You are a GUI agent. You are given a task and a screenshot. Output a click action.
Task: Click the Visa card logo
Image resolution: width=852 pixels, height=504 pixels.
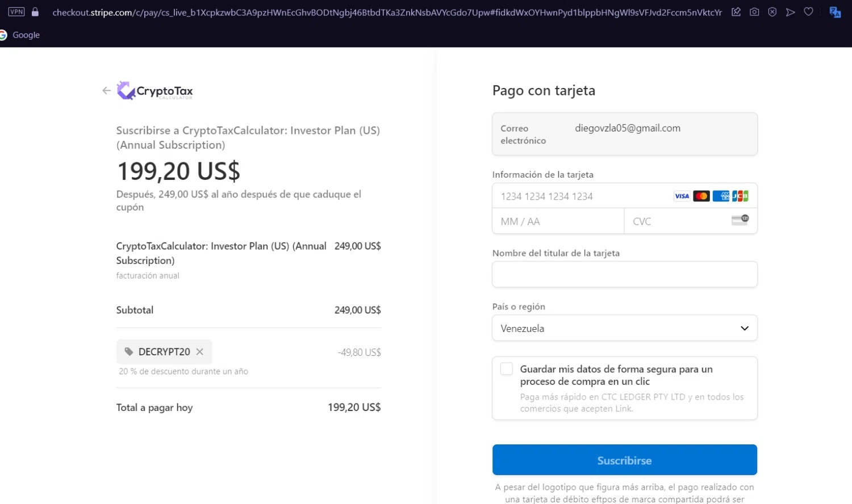682,196
